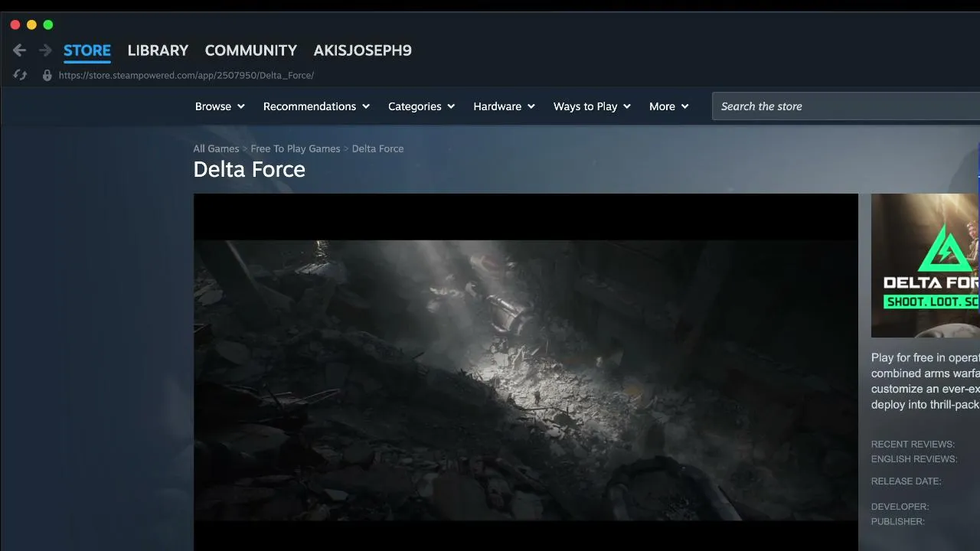The width and height of the screenshot is (980, 551).
Task: Click the PUBLISHER label
Action: click(x=898, y=521)
